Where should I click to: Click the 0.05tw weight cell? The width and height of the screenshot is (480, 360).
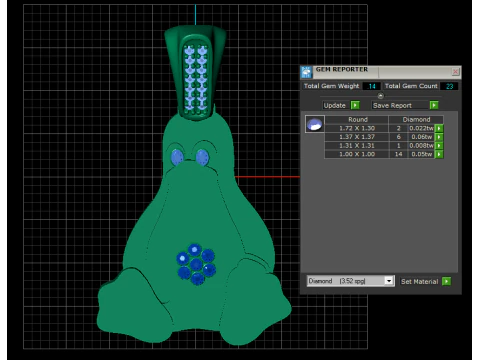(421, 154)
